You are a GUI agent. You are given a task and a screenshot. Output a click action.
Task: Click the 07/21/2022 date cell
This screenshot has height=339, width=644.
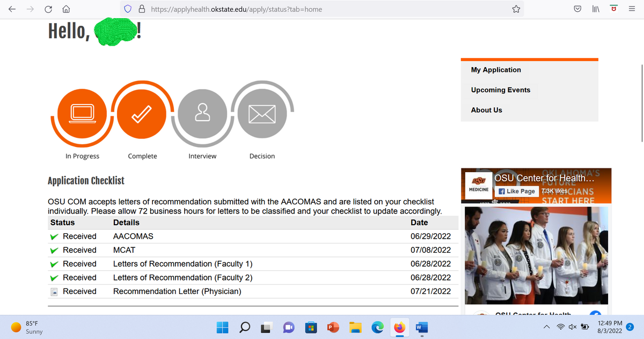point(430,292)
